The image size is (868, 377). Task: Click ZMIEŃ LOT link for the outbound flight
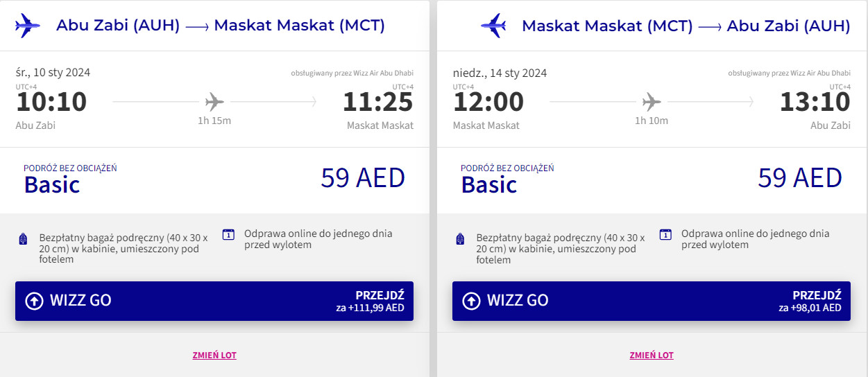pyautogui.click(x=214, y=356)
